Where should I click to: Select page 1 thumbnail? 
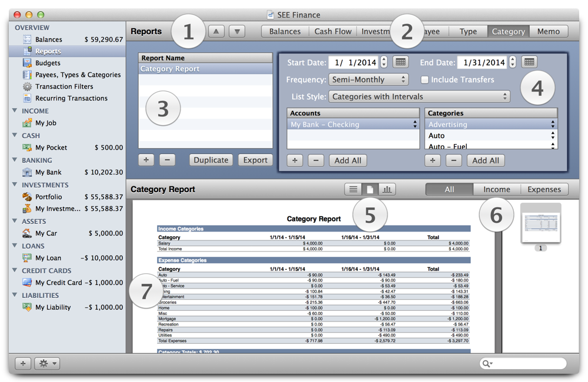pyautogui.click(x=540, y=224)
